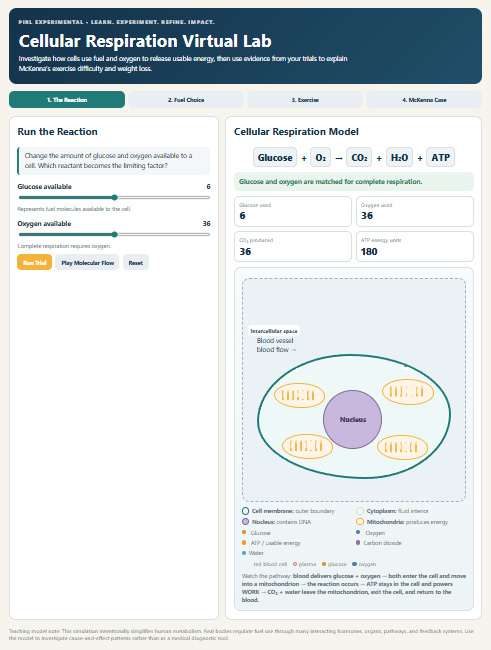
Task: Click the Glucose available slider handle
Action: (x=114, y=197)
